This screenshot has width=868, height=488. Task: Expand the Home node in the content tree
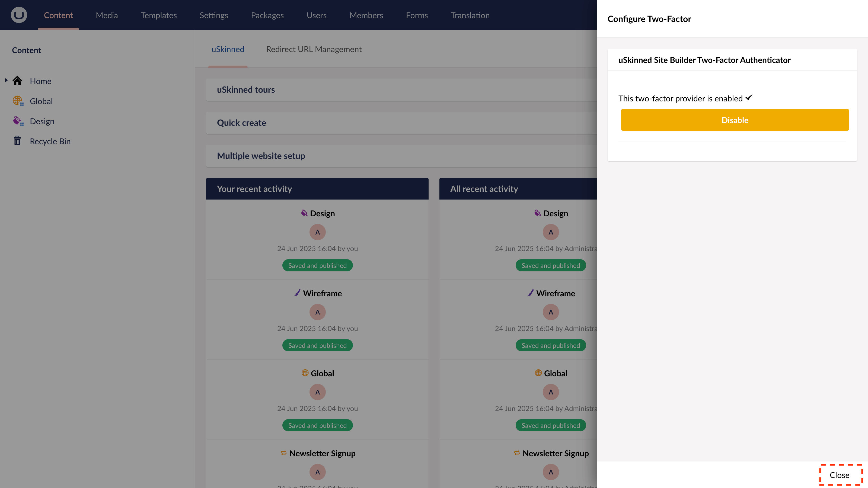[6, 80]
